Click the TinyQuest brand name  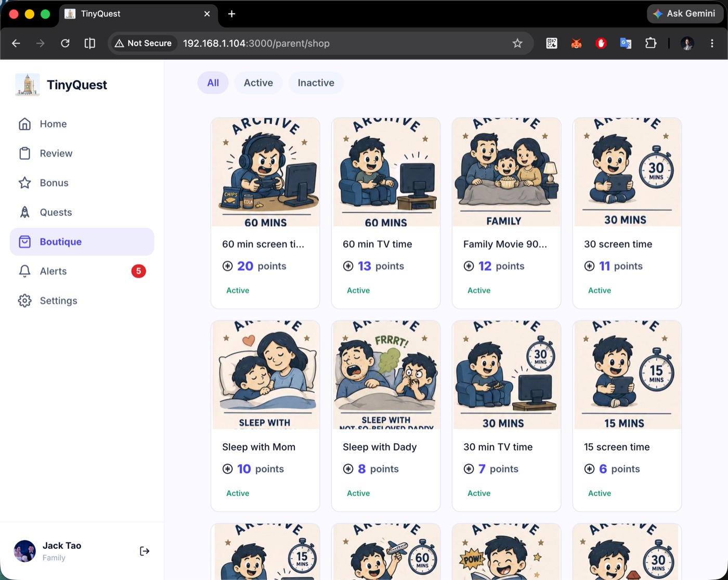point(77,85)
